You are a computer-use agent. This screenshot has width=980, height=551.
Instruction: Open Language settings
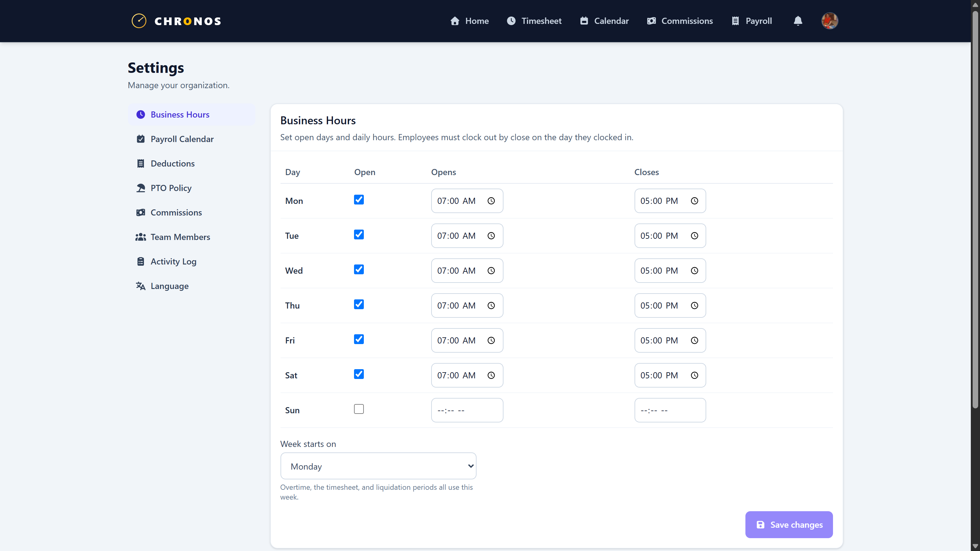click(191, 286)
